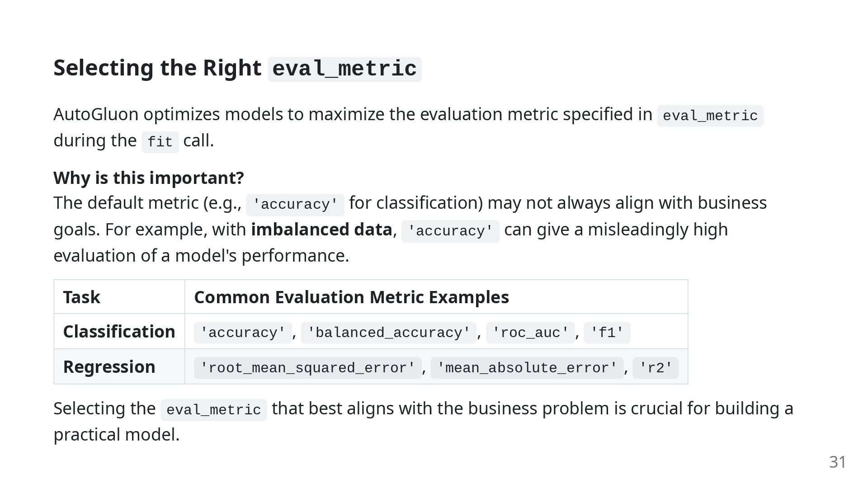This screenshot has width=868, height=488.
Task: Click the slide number 31
Action: [838, 462]
